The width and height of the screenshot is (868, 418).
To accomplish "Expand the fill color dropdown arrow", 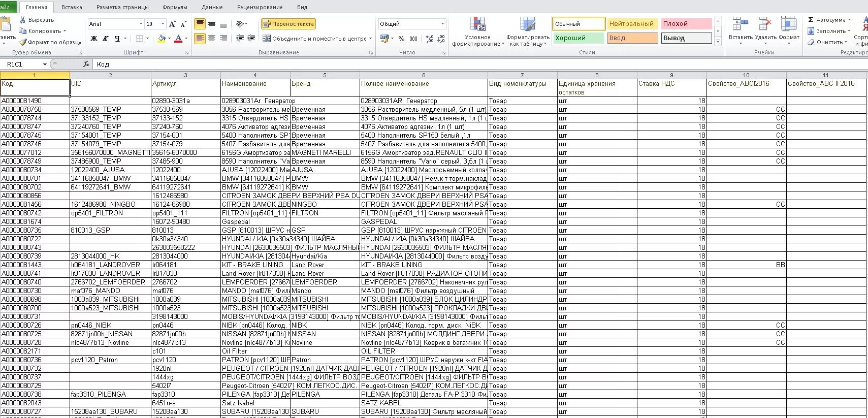I will 169,39.
